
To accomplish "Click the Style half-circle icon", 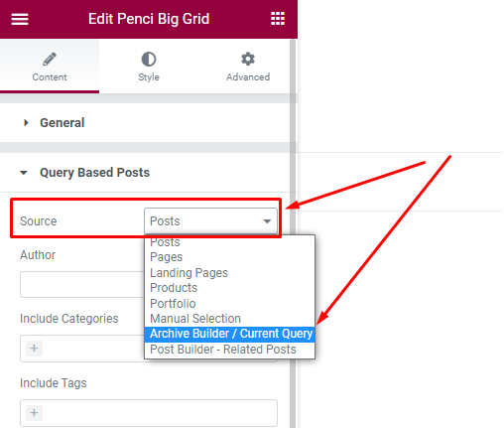I will (x=149, y=60).
